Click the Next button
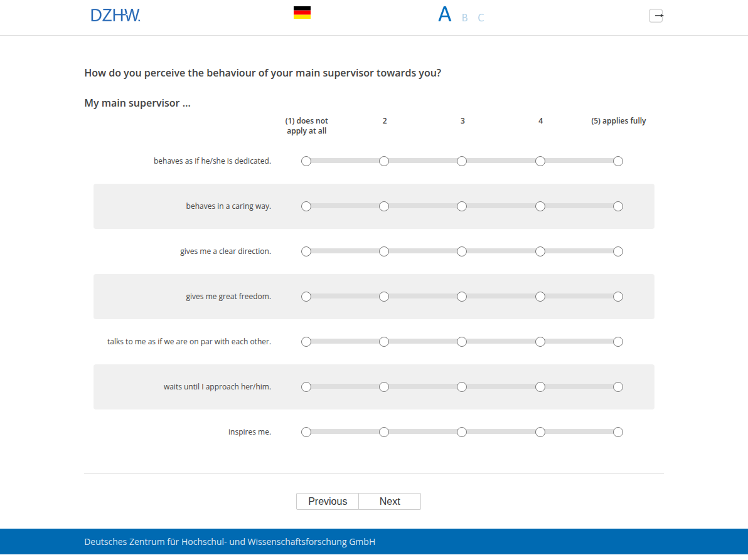 390,502
